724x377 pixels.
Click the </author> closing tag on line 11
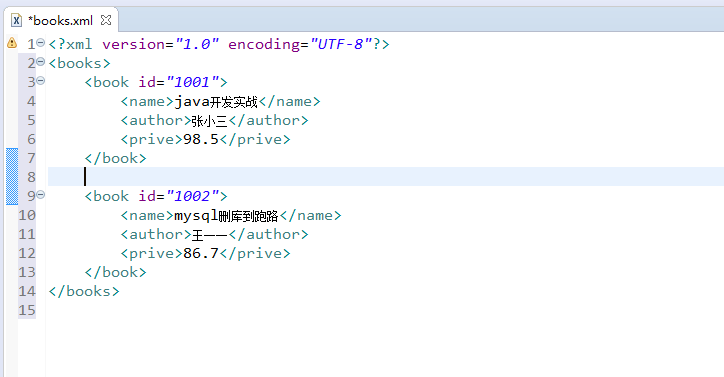tap(268, 235)
